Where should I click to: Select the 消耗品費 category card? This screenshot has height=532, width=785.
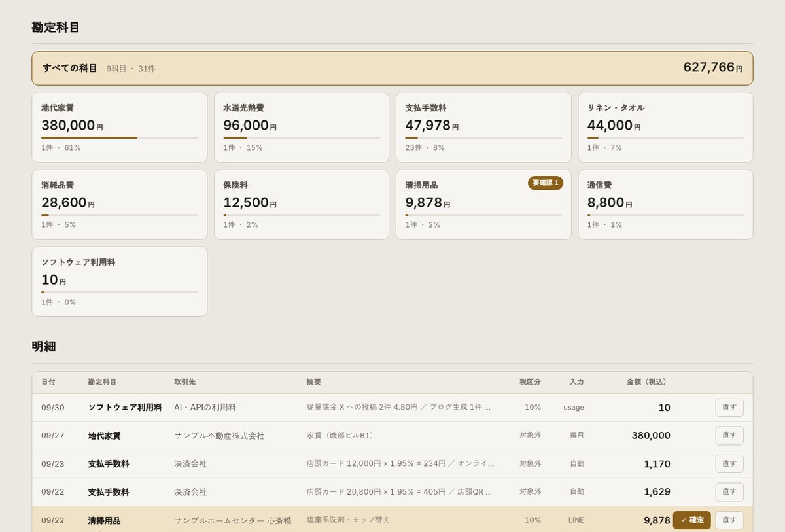(120, 204)
